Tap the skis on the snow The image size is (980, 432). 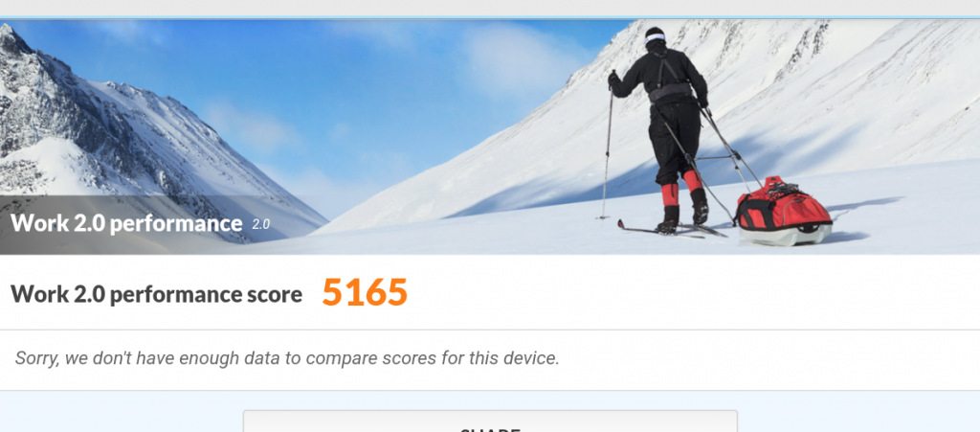click(672, 230)
